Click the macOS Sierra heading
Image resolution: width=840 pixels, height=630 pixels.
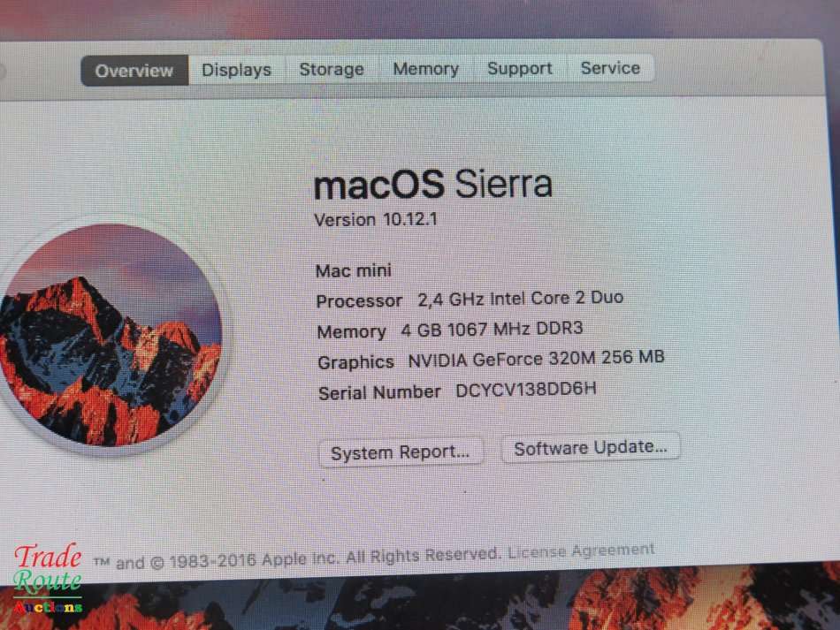click(433, 184)
